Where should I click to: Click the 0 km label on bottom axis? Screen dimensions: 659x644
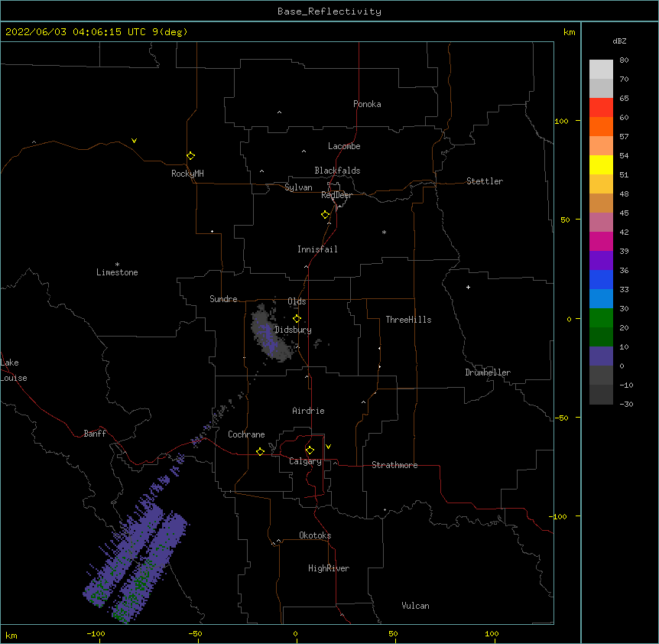coord(295,633)
